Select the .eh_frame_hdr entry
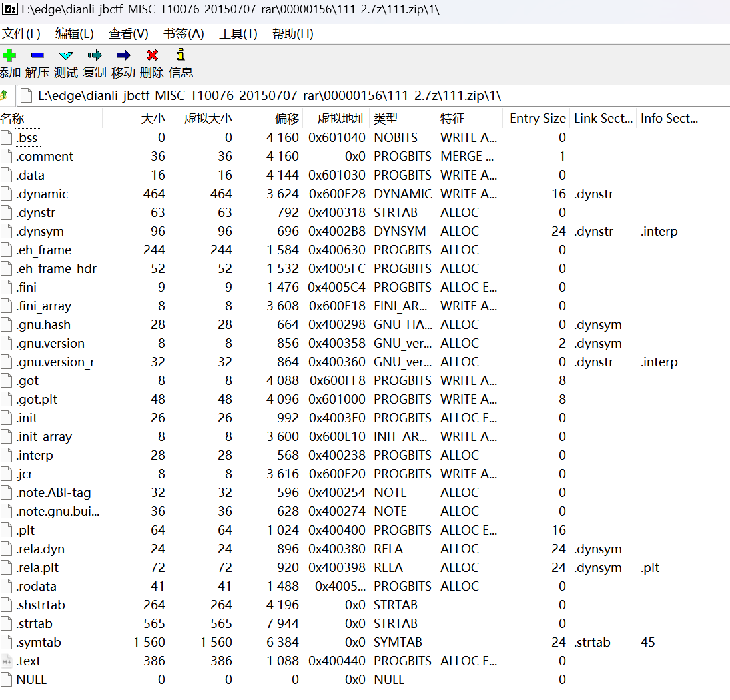The height and width of the screenshot is (700, 730). coord(56,268)
